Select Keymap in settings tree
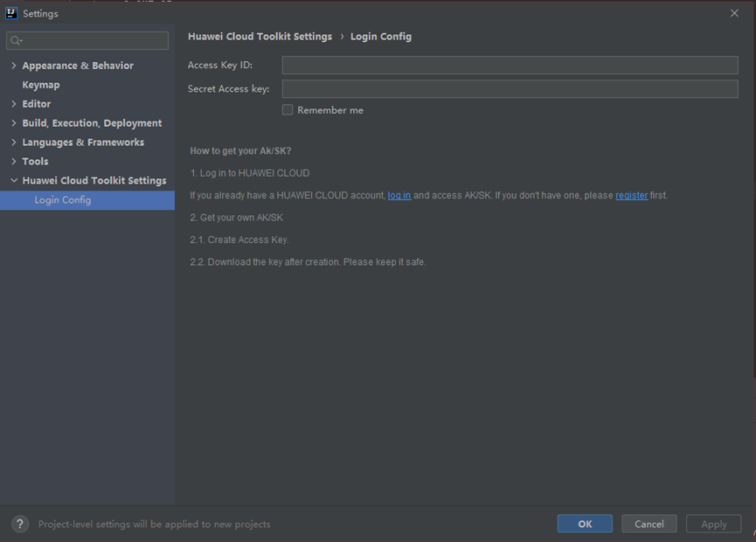The width and height of the screenshot is (756, 542). pyautogui.click(x=41, y=85)
